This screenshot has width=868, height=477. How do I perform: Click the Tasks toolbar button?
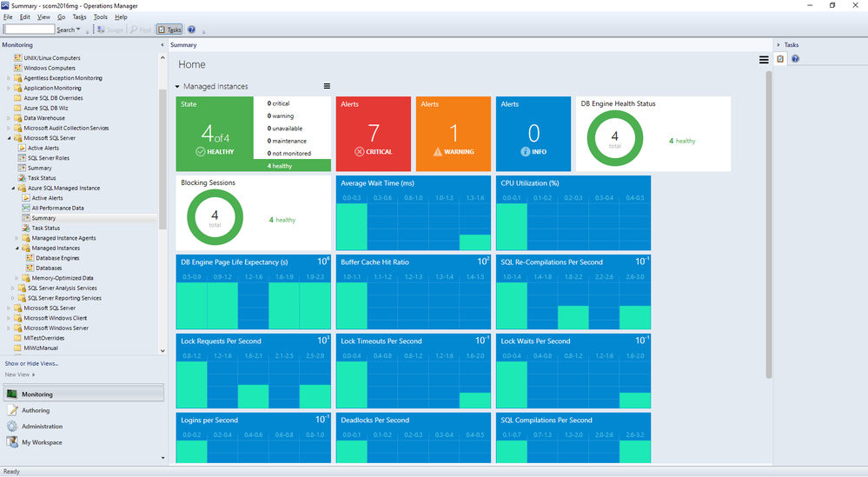(169, 30)
